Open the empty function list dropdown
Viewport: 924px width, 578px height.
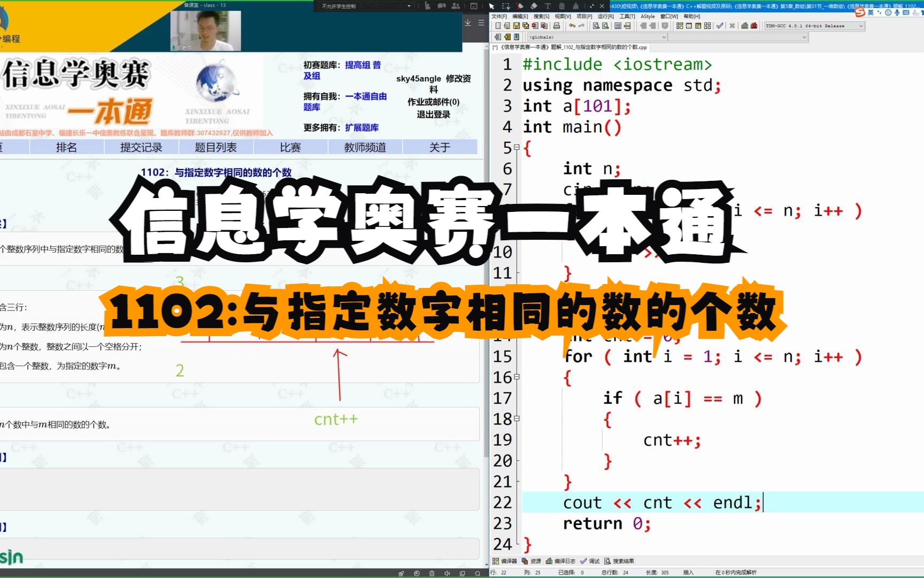[x=738, y=37]
